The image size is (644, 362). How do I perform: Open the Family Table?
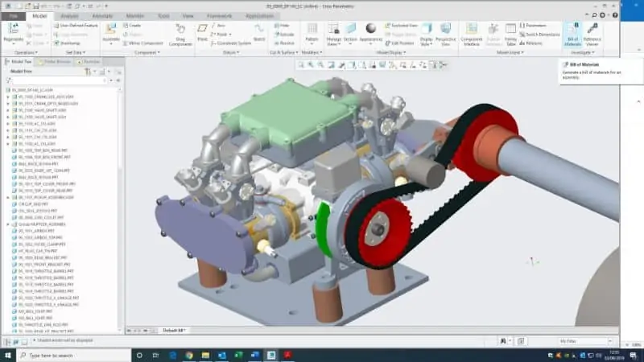510,34
